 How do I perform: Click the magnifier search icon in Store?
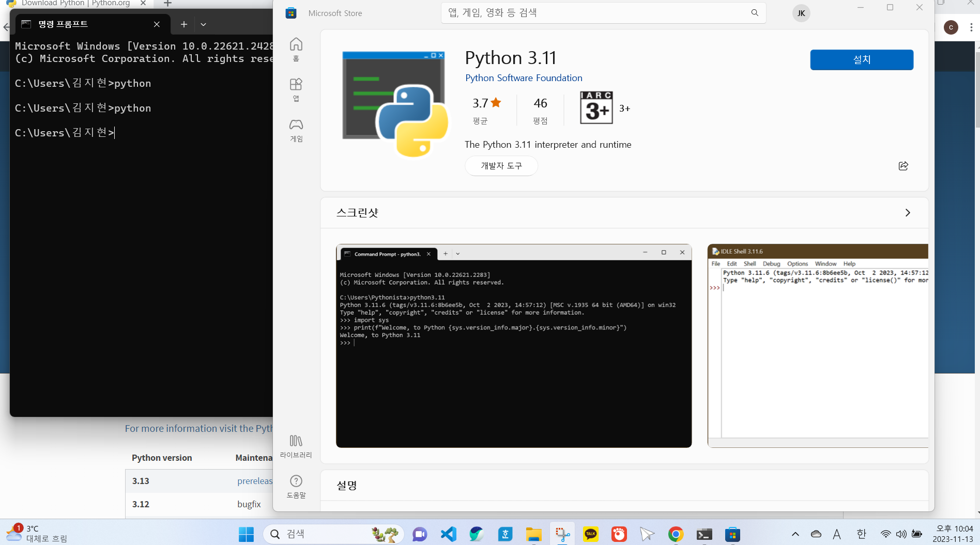pos(755,13)
